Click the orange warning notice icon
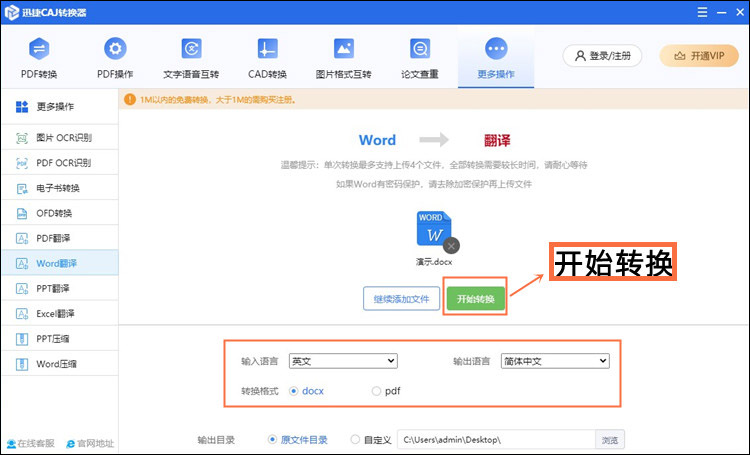Image resolution: width=750 pixels, height=455 pixels. pyautogui.click(x=130, y=100)
